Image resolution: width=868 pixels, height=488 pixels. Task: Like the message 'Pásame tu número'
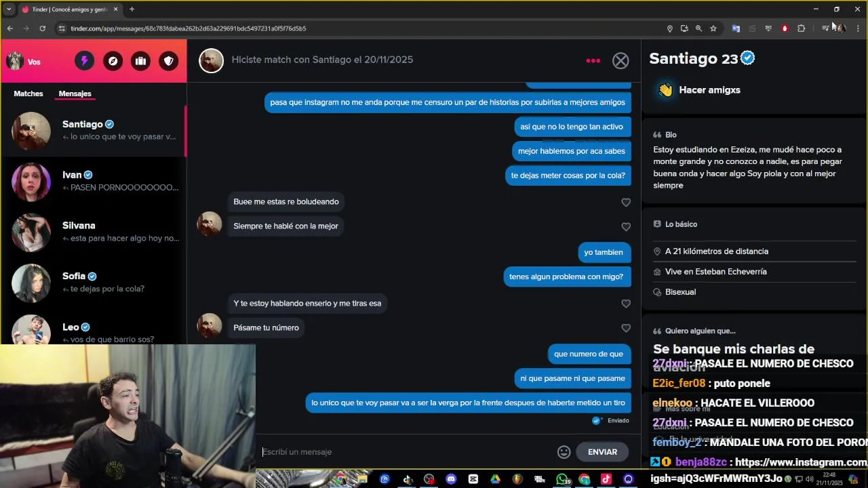(626, 328)
